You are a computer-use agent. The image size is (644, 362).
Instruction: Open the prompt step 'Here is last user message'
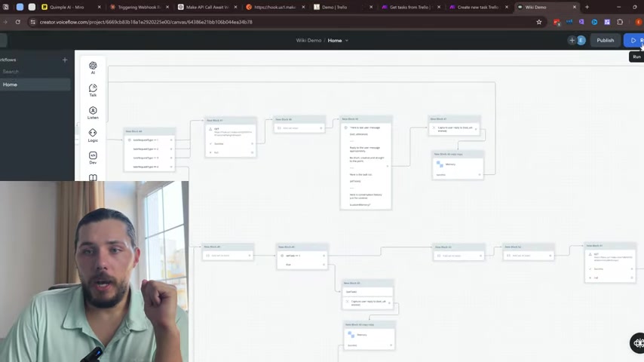point(366,166)
